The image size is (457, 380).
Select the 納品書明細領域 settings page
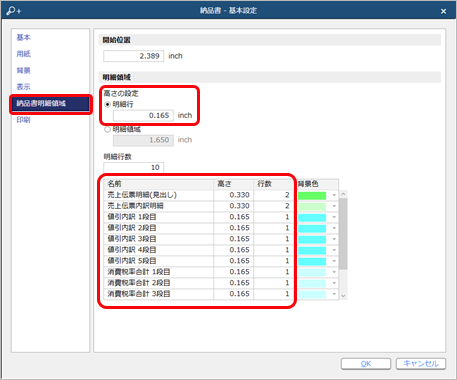[x=51, y=104]
